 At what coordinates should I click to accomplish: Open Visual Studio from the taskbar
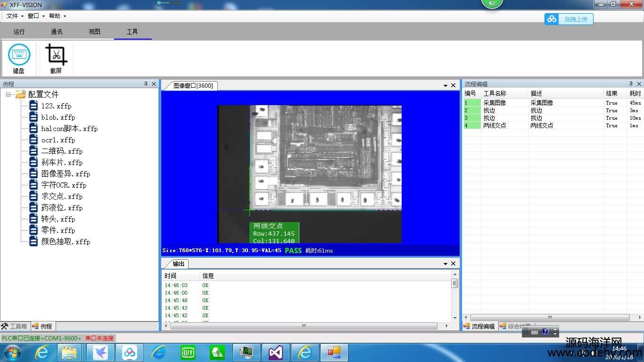coord(276,353)
